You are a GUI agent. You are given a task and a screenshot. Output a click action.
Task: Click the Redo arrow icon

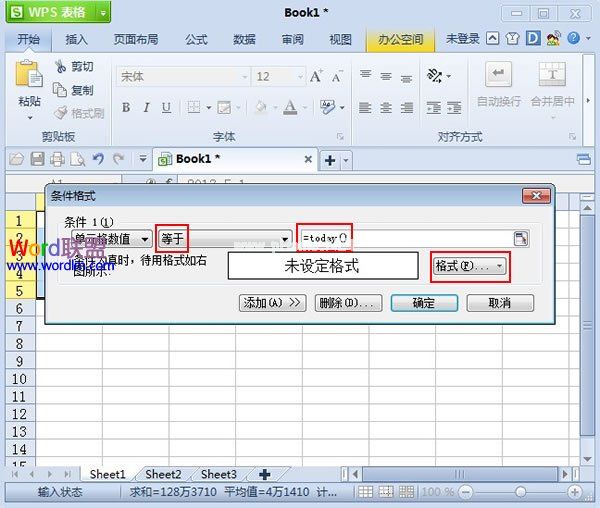(119, 159)
